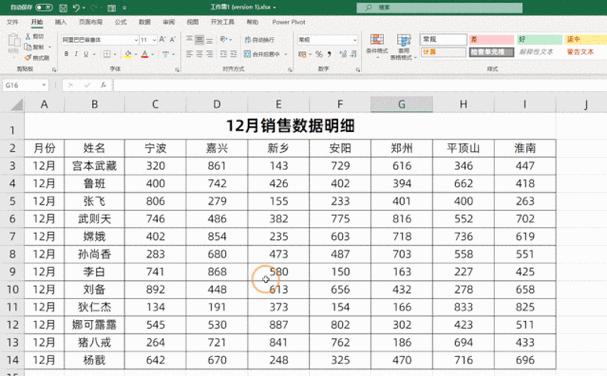Open the customize quick access toolbar arrow
This screenshot has width=607, height=376.
(124, 7)
